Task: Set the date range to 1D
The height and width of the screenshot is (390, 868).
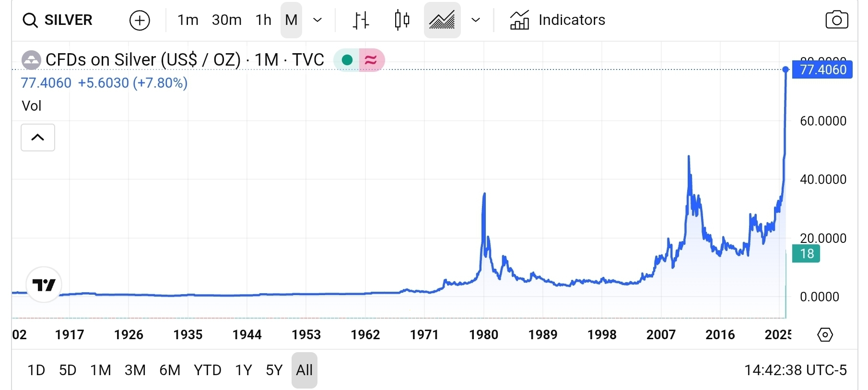Action: (36, 370)
